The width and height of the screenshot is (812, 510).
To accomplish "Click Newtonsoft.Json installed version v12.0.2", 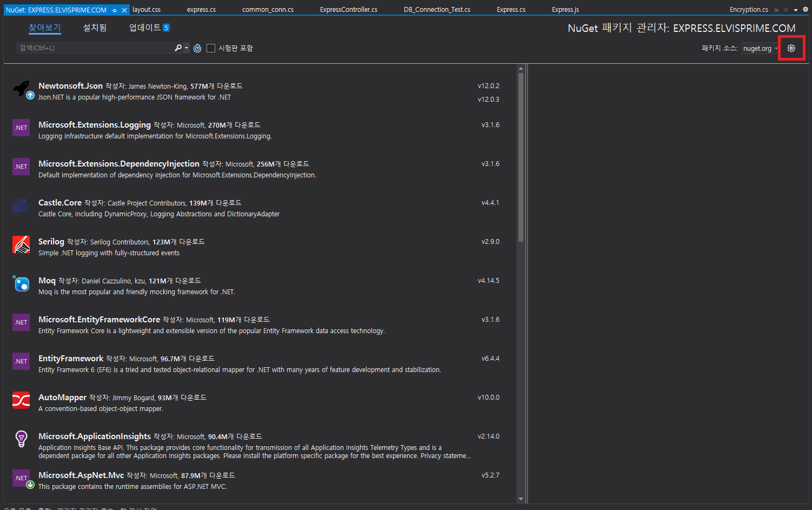I will (488, 86).
